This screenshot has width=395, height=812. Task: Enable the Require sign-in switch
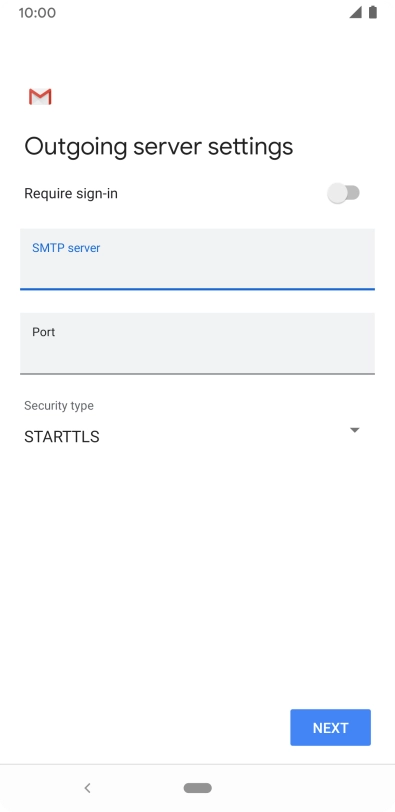tap(344, 193)
